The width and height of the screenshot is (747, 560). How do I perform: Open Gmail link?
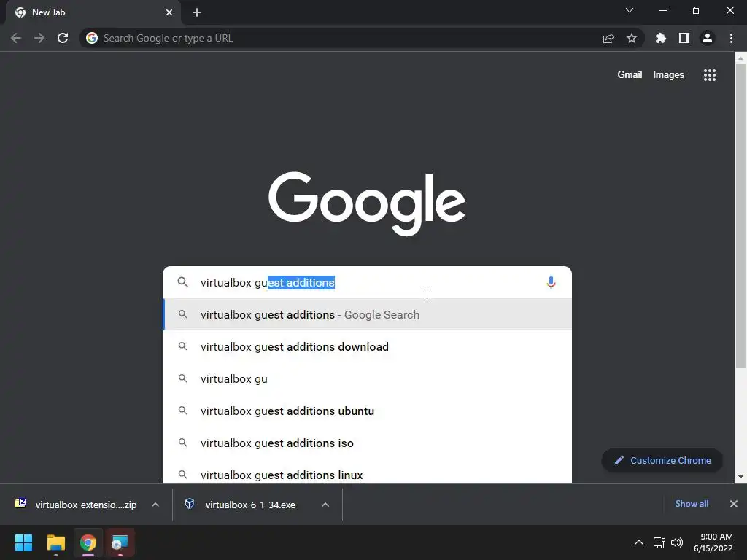point(630,75)
